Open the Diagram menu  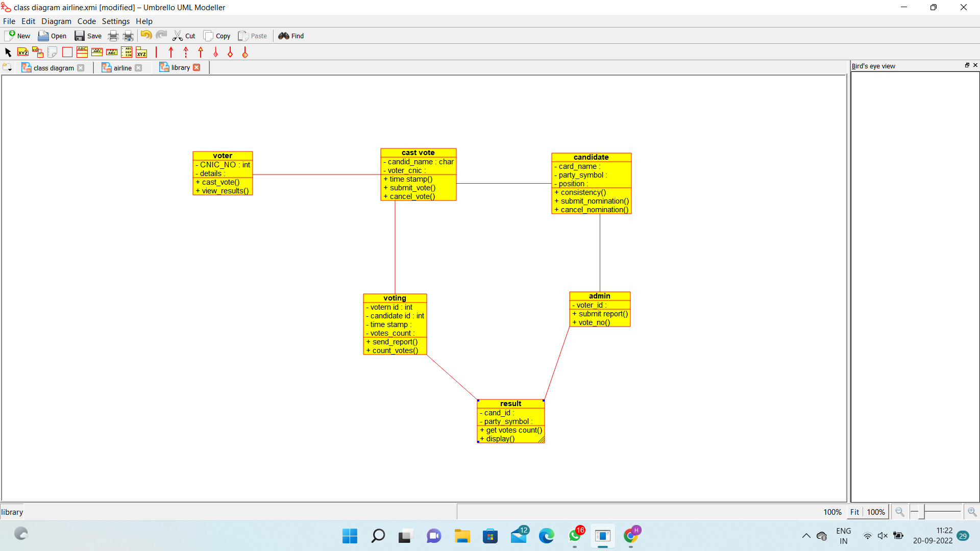pos(56,21)
